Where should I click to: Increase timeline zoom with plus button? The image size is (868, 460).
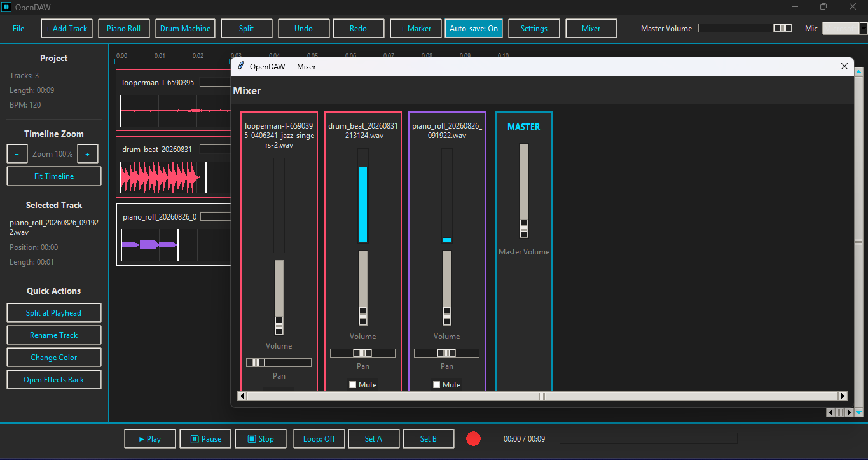coord(87,154)
